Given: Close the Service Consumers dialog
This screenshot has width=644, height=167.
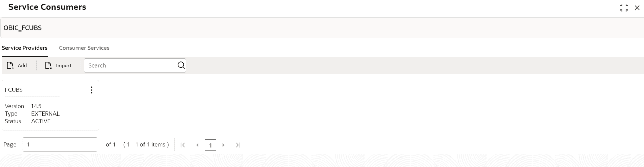Looking at the screenshot, I should click(x=637, y=8).
